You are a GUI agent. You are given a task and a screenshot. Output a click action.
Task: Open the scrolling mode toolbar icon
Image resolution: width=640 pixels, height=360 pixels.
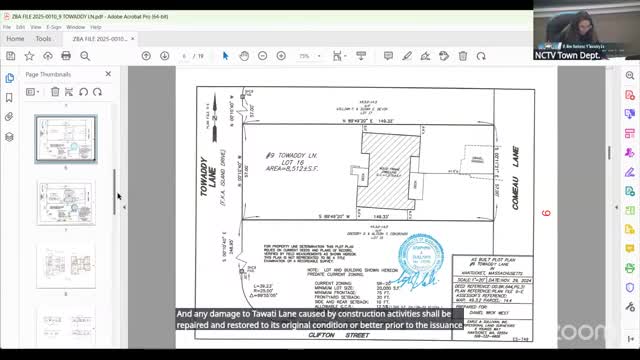[361, 56]
